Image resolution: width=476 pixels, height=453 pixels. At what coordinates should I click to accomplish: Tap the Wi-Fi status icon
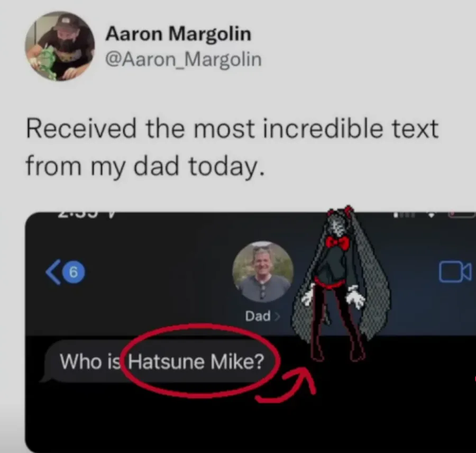pyautogui.click(x=431, y=214)
